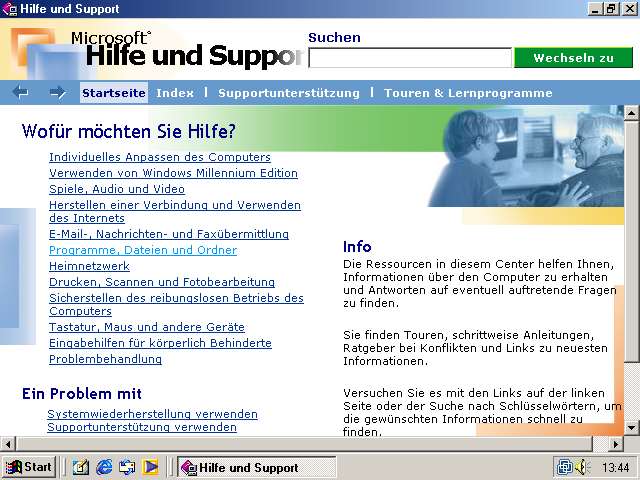Image resolution: width=640 pixels, height=480 pixels.
Task: Launch Internet Explorer from Quick Launch
Action: (104, 467)
